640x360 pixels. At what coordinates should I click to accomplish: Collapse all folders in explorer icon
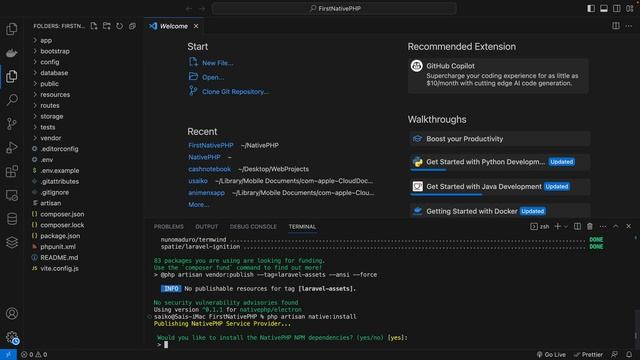pyautogui.click(x=132, y=26)
